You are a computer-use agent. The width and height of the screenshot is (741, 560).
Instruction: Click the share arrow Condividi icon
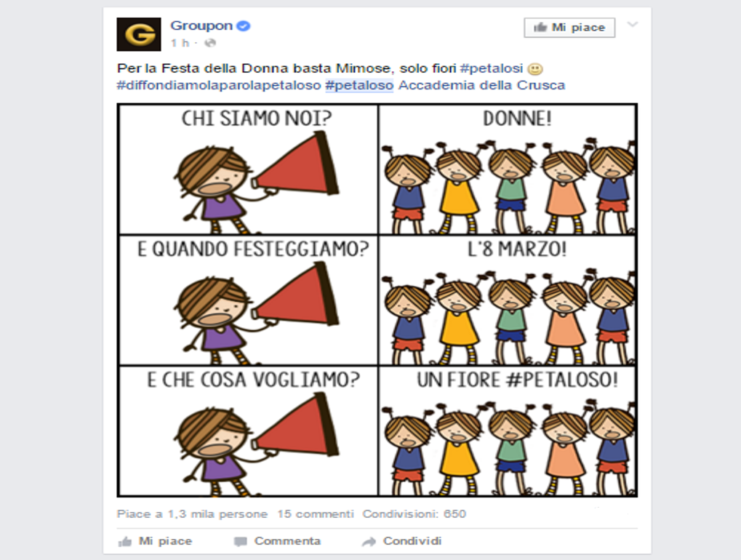[369, 542]
